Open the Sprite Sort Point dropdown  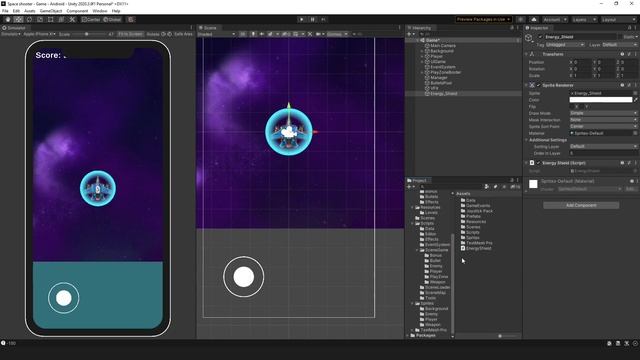tap(603, 126)
